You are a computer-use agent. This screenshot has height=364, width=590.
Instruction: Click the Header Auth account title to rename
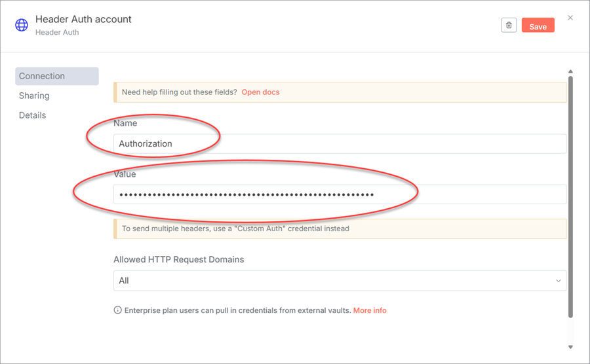pyautogui.click(x=83, y=19)
